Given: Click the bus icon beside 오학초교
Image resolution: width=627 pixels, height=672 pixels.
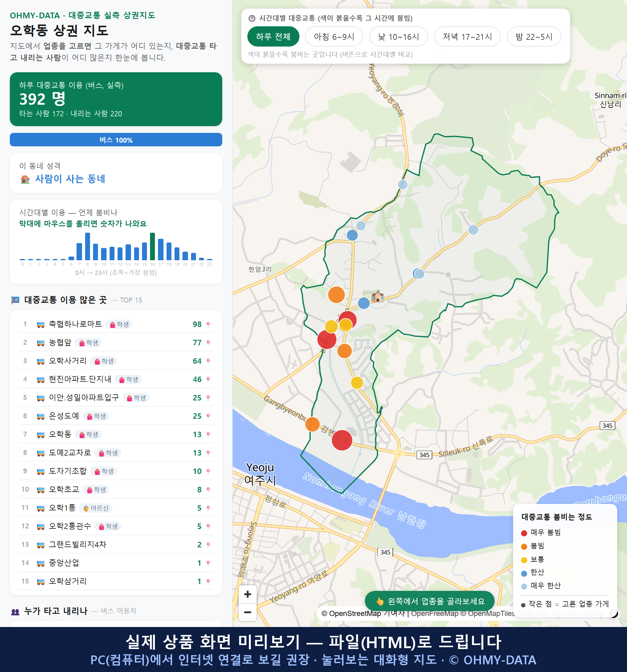Looking at the screenshot, I should coord(40,490).
